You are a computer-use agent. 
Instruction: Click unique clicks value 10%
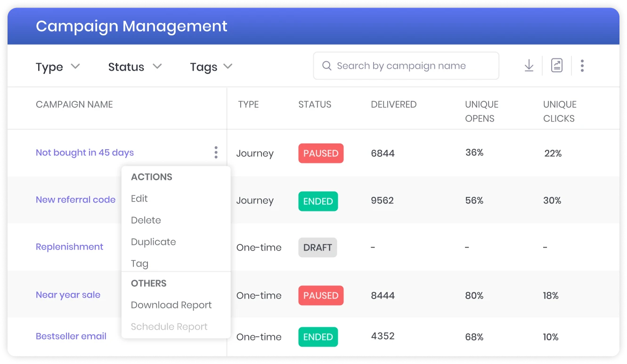[x=551, y=337]
